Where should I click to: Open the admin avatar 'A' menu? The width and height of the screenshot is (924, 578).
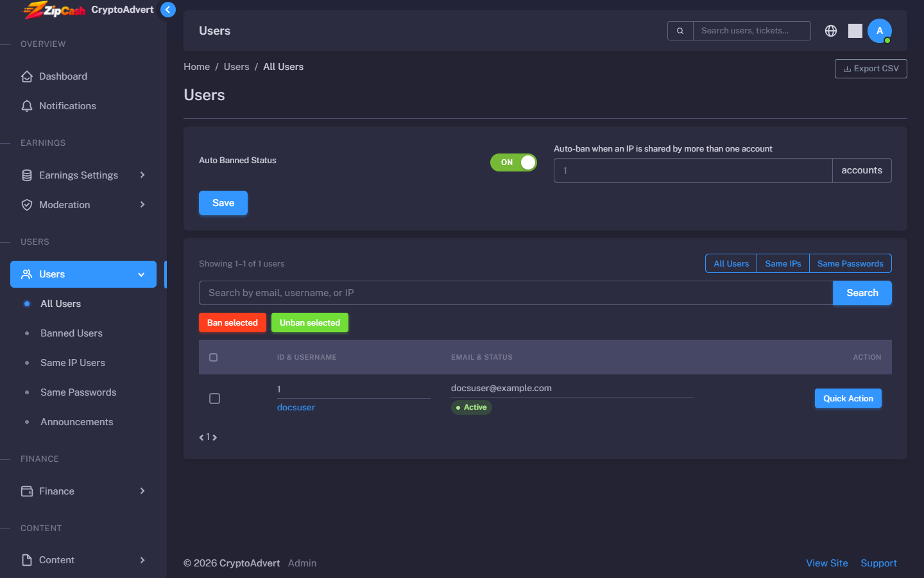[x=880, y=31]
